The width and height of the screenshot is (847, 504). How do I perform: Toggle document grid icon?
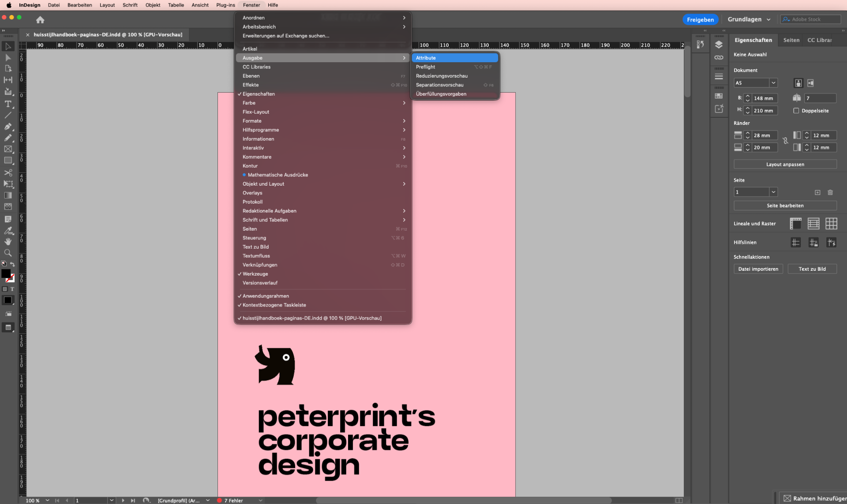831,224
